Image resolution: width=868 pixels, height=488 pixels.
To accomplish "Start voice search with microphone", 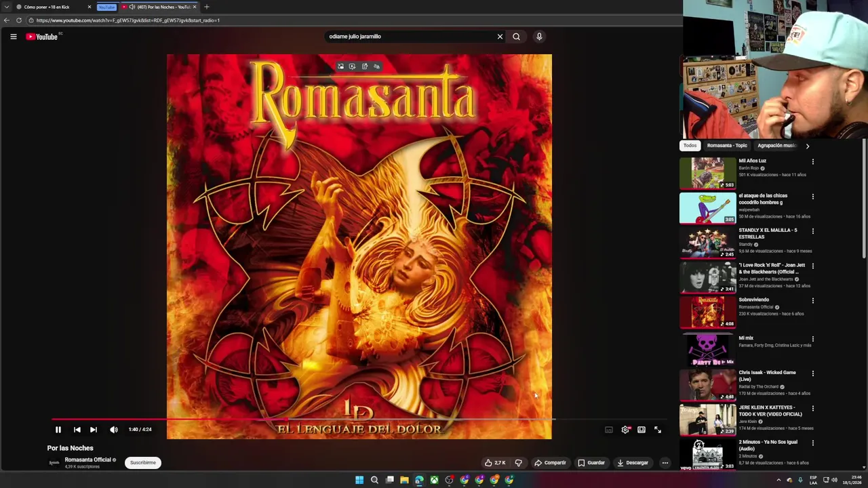I will point(539,37).
